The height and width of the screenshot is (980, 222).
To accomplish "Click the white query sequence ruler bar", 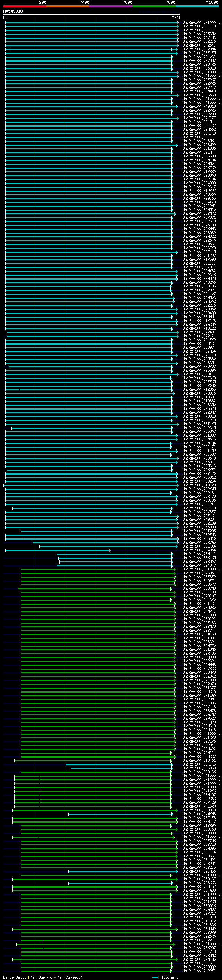I will pos(92,15).
